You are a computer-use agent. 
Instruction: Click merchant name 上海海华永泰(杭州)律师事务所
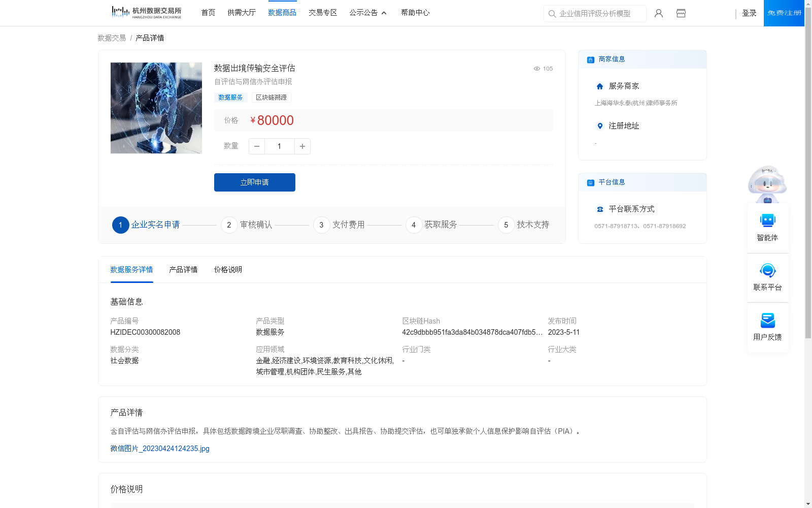(636, 103)
